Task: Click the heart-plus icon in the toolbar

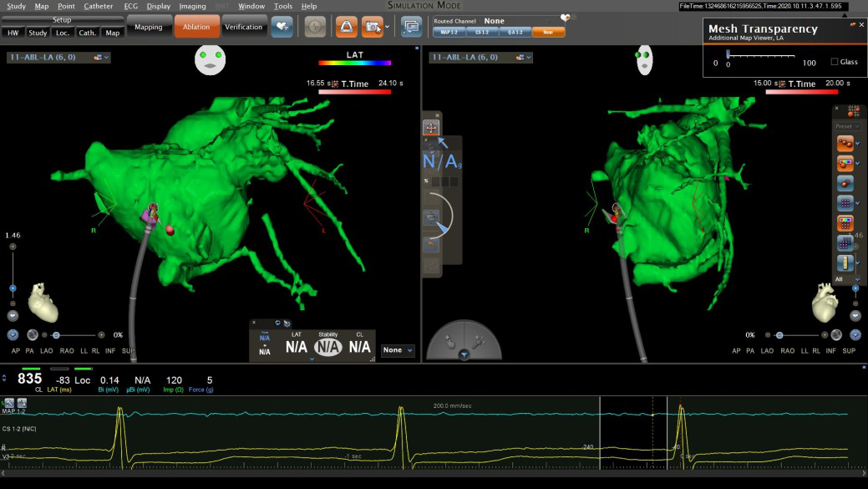Action: pyautogui.click(x=282, y=27)
